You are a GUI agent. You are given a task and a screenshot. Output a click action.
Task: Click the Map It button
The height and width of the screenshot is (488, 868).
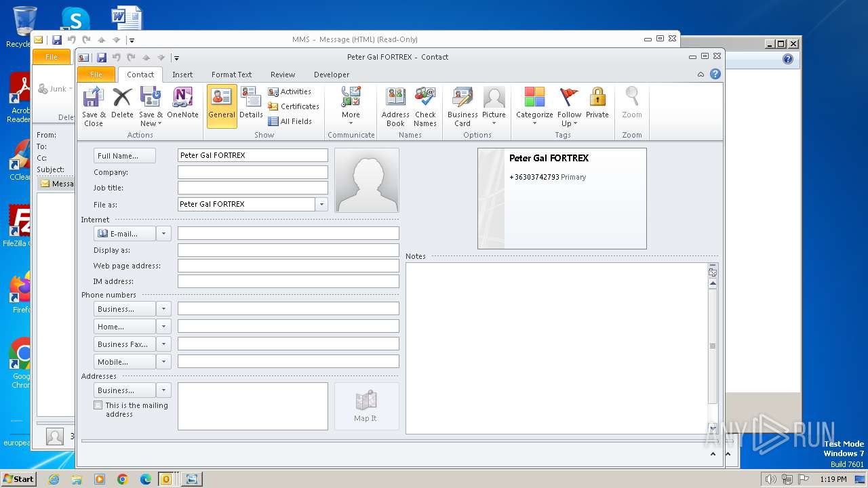click(x=366, y=406)
